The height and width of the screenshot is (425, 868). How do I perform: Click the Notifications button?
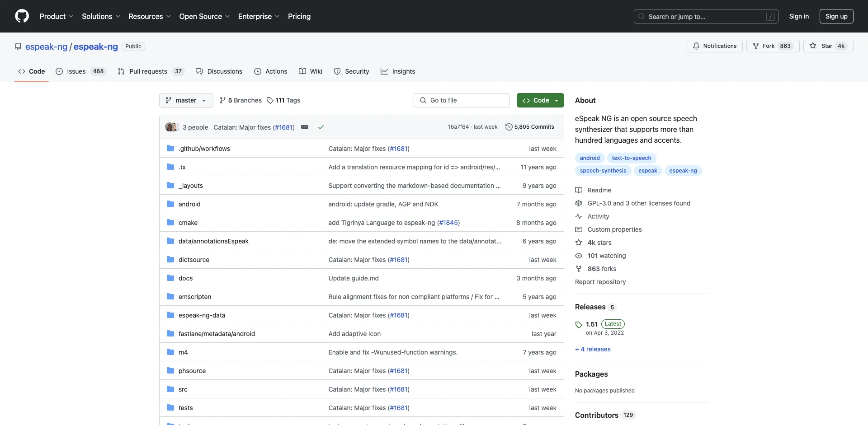(x=714, y=46)
